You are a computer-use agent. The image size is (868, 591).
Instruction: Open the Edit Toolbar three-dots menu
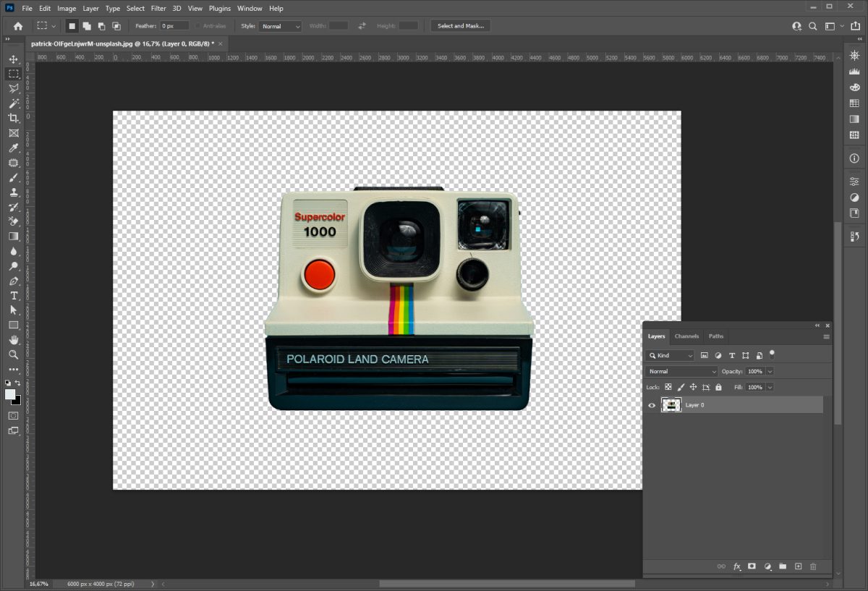click(x=13, y=369)
